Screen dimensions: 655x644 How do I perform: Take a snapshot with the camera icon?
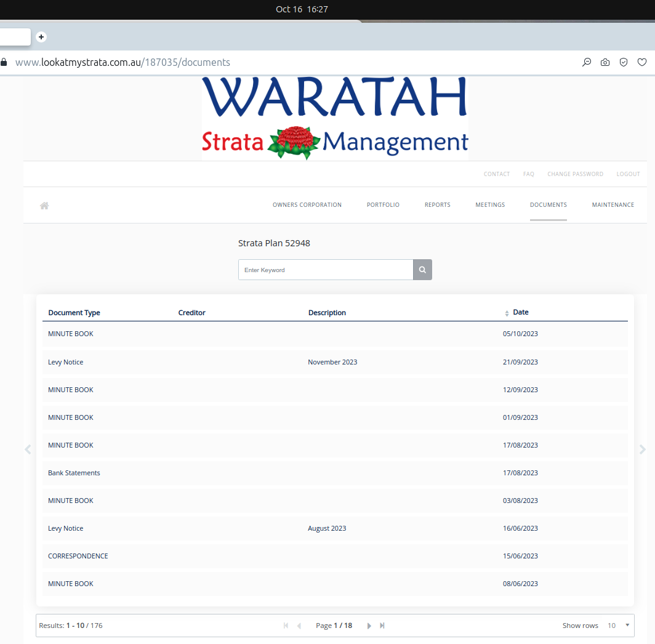tap(605, 62)
